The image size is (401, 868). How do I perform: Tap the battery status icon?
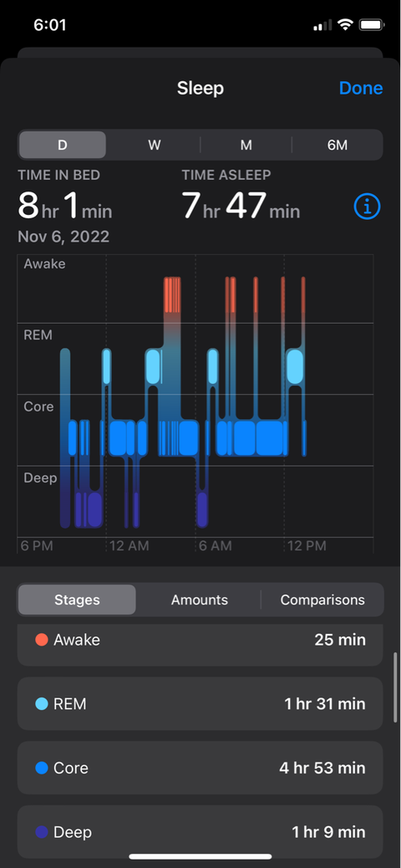click(371, 25)
